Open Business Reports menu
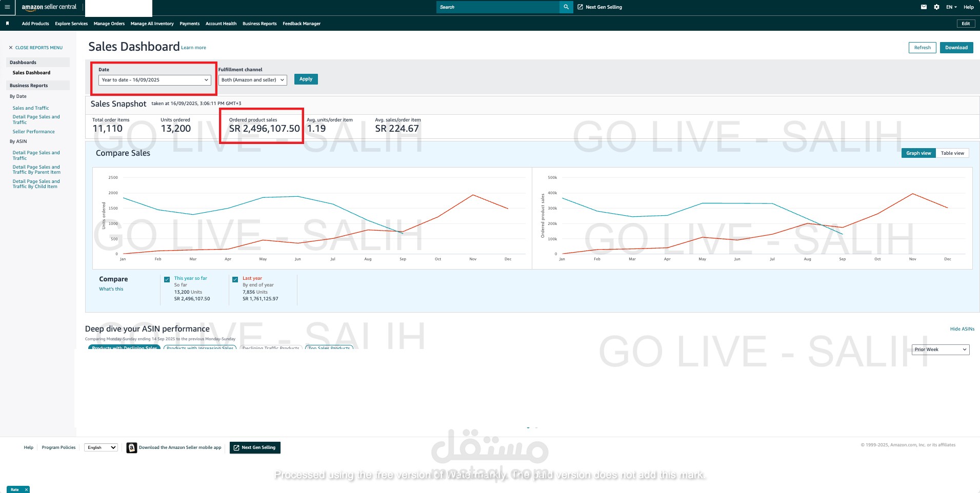 click(x=259, y=24)
